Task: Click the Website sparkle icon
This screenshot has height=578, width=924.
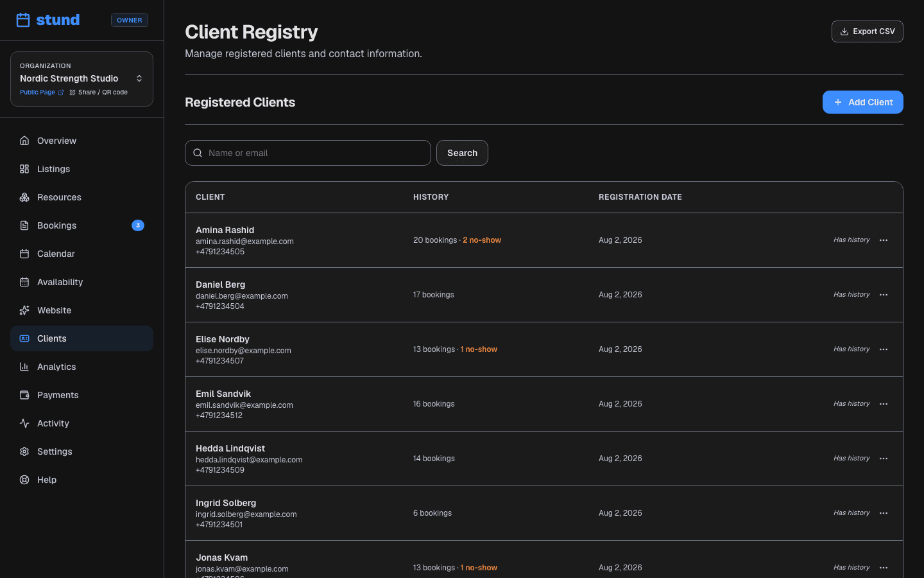Action: pyautogui.click(x=24, y=310)
